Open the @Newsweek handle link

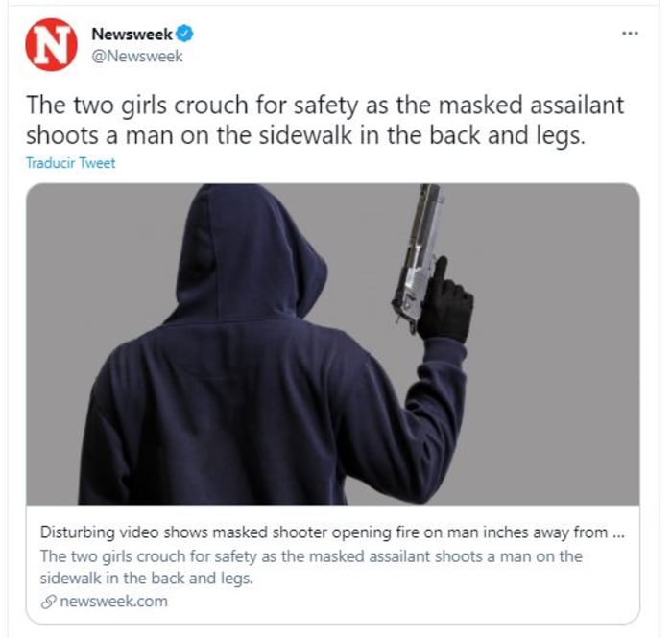pyautogui.click(x=137, y=56)
